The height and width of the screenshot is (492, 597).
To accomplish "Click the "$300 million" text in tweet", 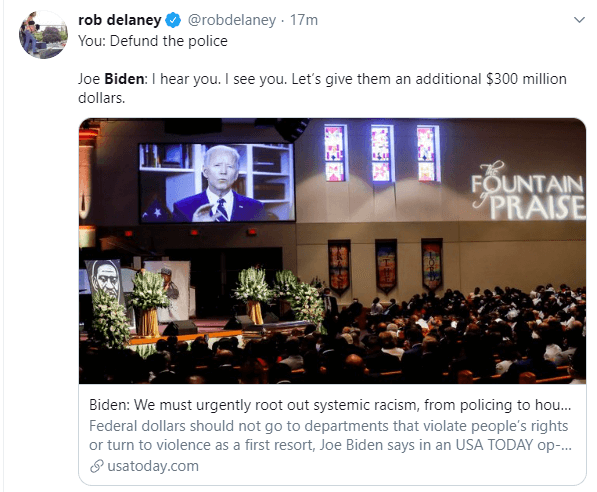I will point(526,79).
